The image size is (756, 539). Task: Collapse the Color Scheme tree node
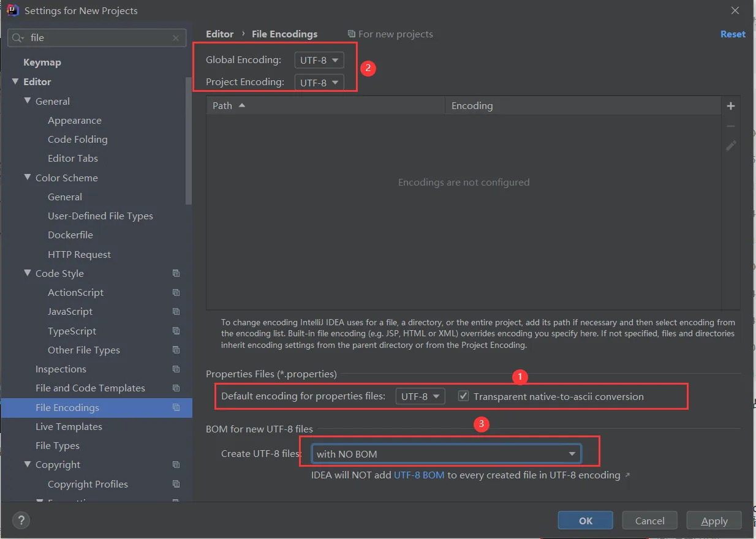click(28, 178)
